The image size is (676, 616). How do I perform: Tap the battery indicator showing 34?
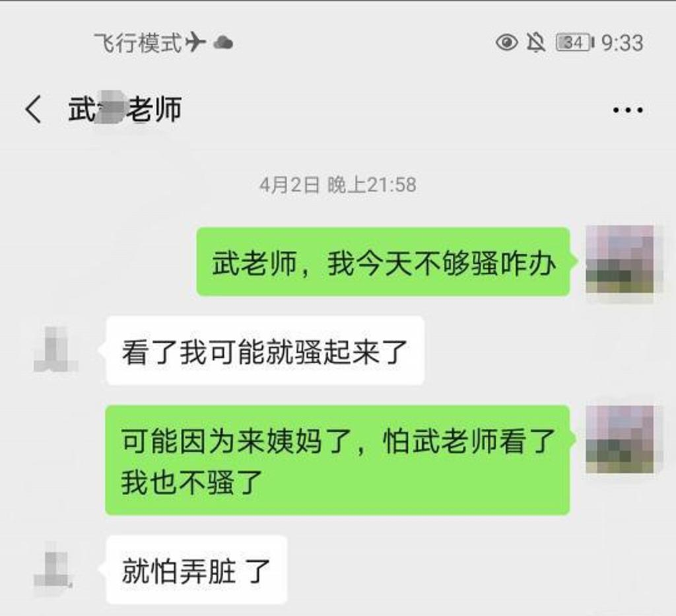coord(575,43)
